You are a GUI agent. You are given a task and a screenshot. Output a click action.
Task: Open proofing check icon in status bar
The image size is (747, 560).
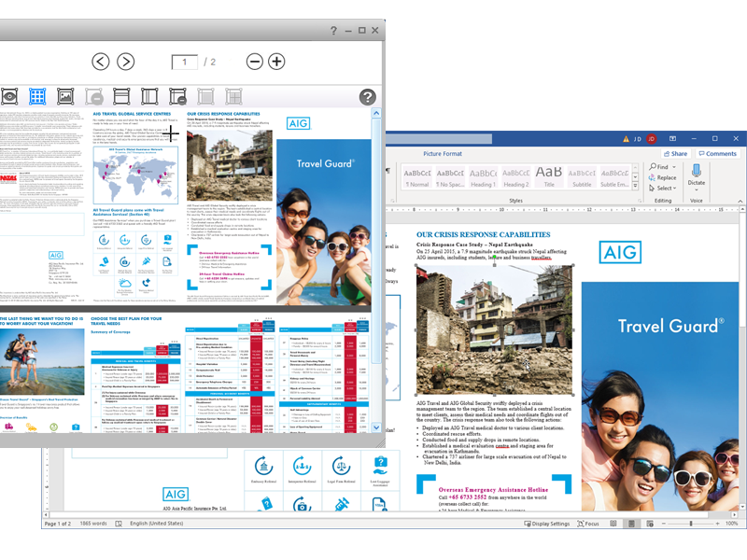point(119,524)
